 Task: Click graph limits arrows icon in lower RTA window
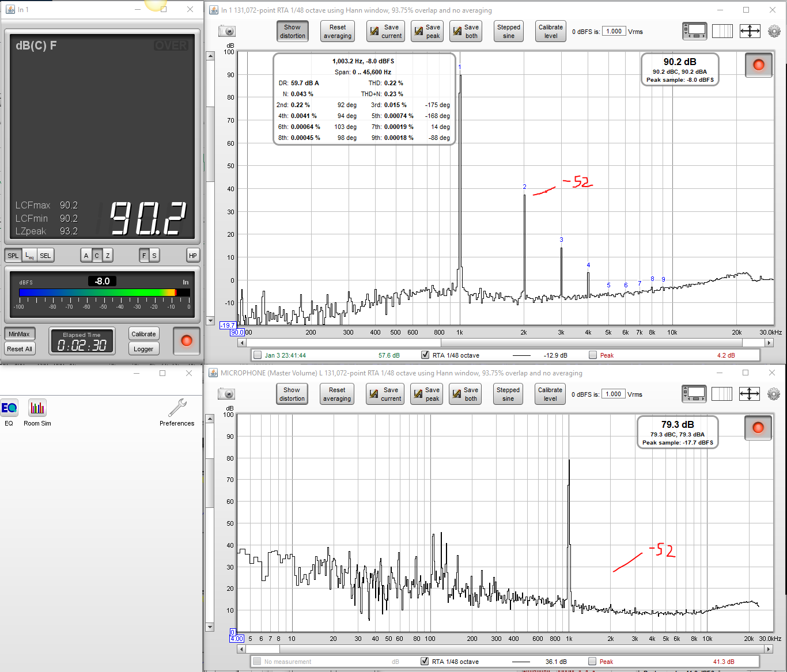click(750, 394)
